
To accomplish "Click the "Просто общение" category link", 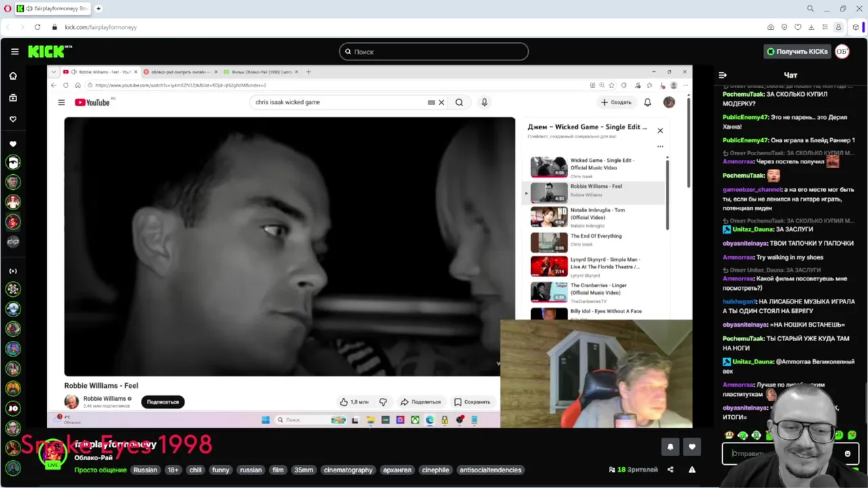I will click(100, 470).
